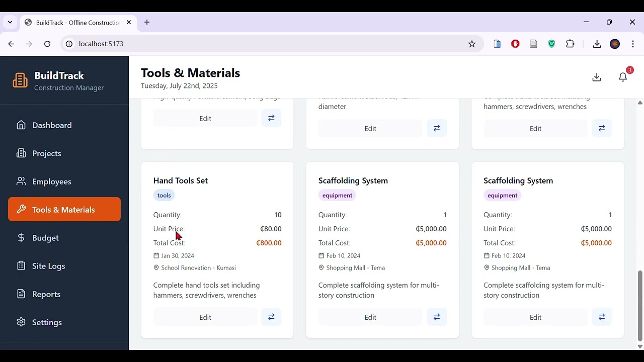Bookmark this page with star icon

click(472, 44)
